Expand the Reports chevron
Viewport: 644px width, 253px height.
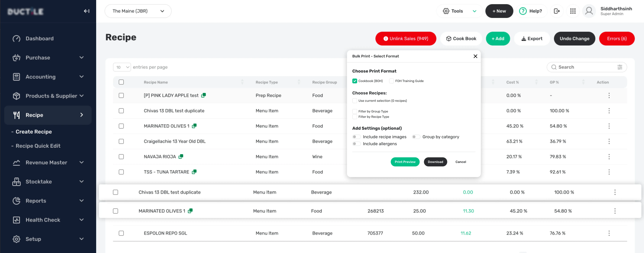click(81, 201)
